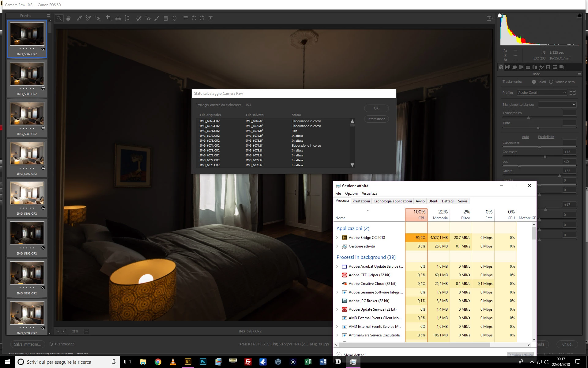Select the Crop tool
The width and height of the screenshot is (588, 368).
pos(109,18)
